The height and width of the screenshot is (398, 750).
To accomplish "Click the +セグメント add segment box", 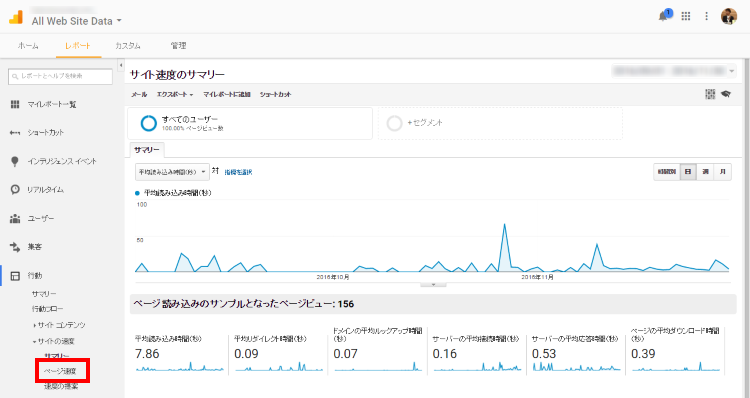I will [500, 123].
